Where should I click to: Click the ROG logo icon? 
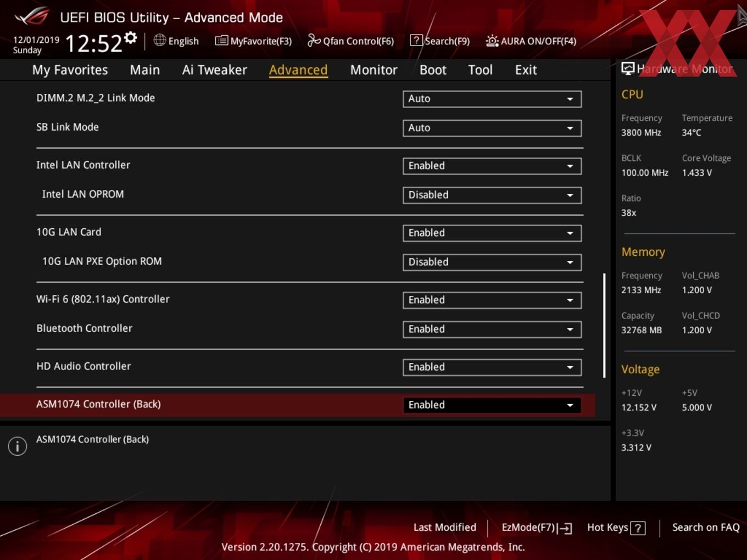coord(31,16)
